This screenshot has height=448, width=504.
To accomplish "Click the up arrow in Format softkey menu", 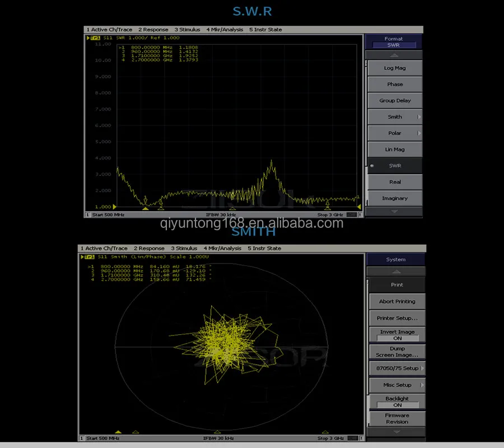I will coord(394,55).
